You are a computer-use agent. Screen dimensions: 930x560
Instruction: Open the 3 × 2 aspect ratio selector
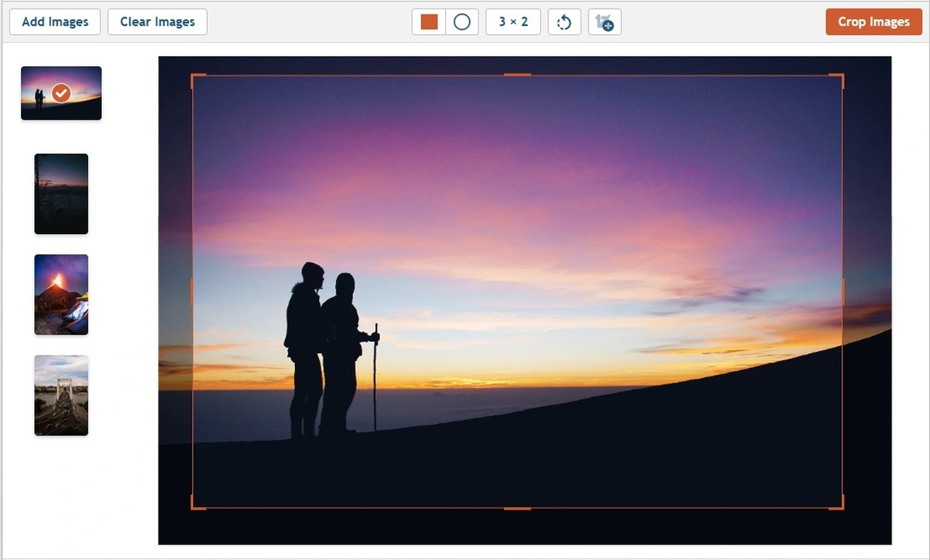(513, 22)
